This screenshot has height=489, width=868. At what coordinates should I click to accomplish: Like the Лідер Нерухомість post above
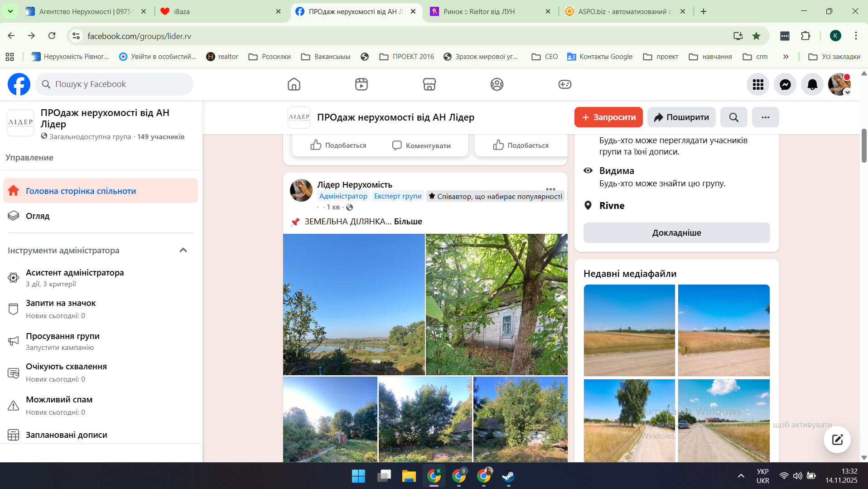(x=338, y=145)
